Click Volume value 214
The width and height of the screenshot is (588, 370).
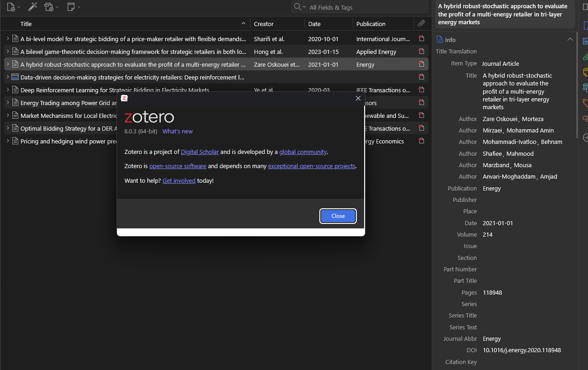point(487,235)
